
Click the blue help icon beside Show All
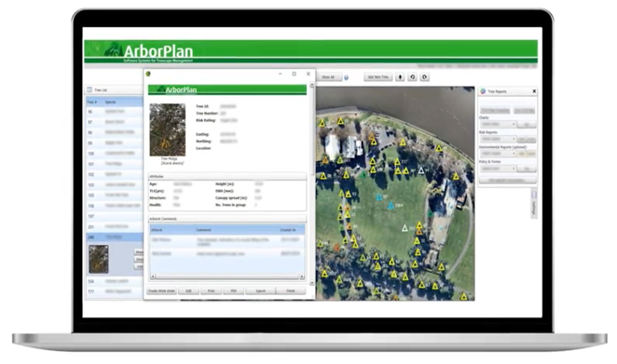click(347, 78)
